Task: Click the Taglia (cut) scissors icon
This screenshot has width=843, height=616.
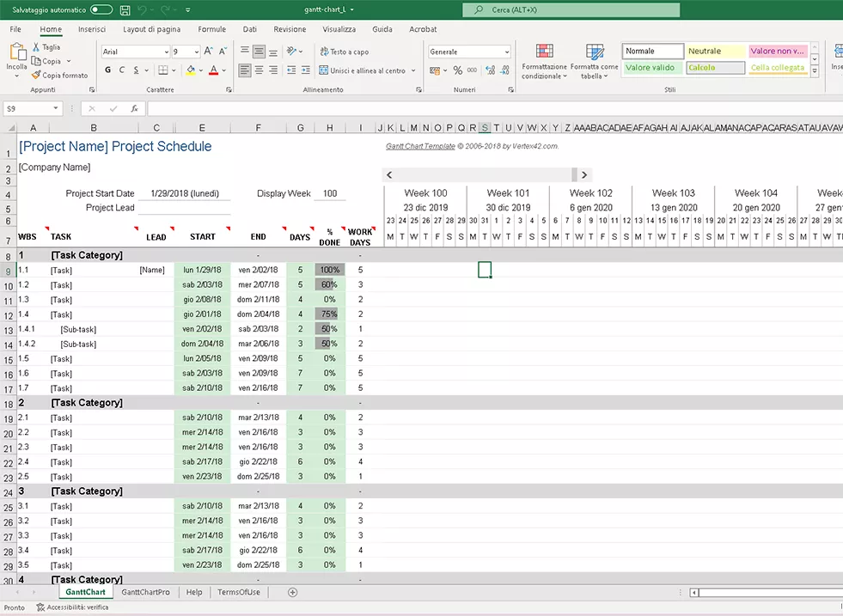Action: point(36,47)
